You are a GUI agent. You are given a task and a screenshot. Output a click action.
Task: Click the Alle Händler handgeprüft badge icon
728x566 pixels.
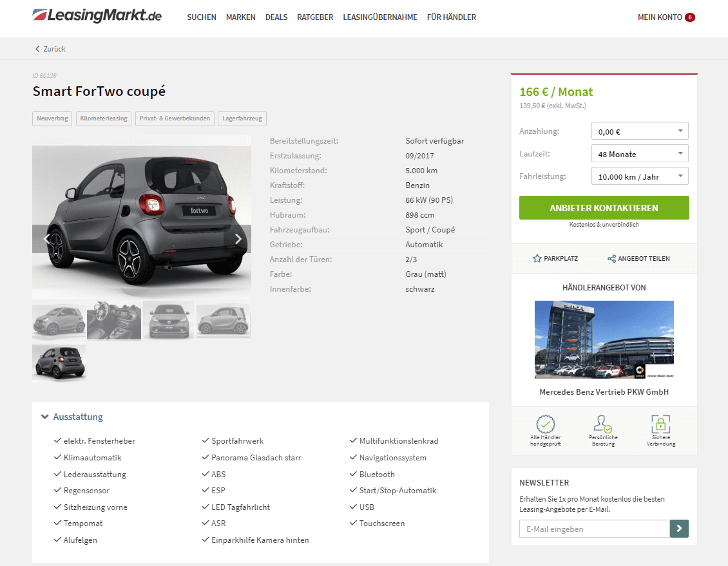546,424
